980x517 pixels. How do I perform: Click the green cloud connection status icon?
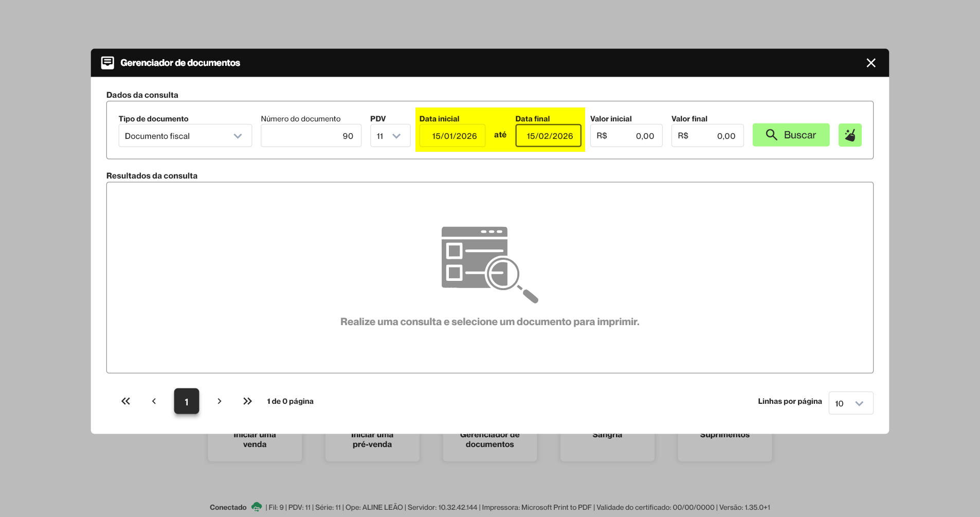[256, 507]
